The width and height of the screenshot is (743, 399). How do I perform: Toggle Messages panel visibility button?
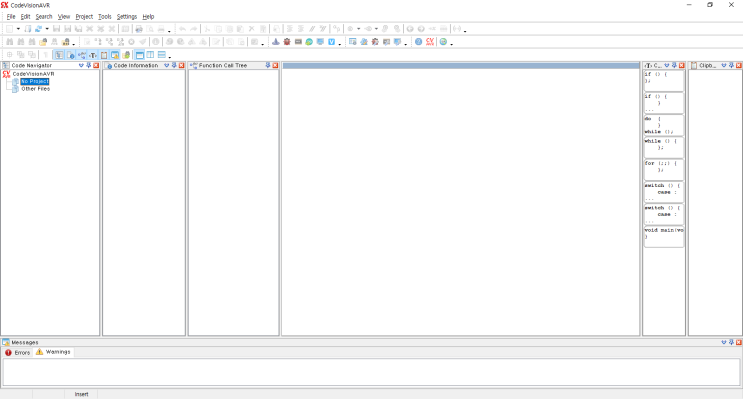point(115,55)
